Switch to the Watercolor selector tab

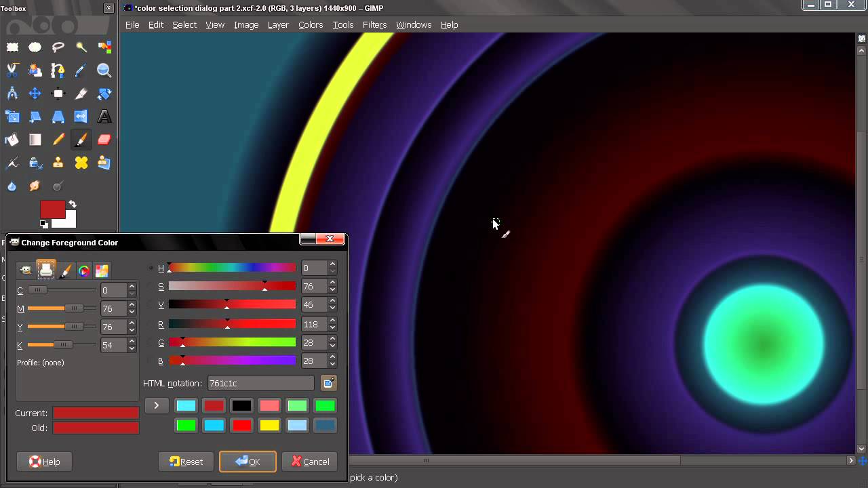[65, 270]
